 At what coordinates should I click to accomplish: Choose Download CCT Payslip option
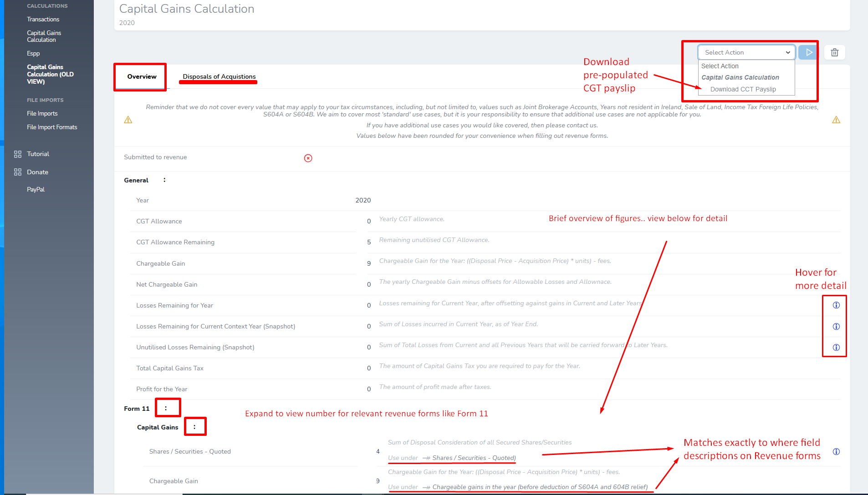[x=743, y=89]
